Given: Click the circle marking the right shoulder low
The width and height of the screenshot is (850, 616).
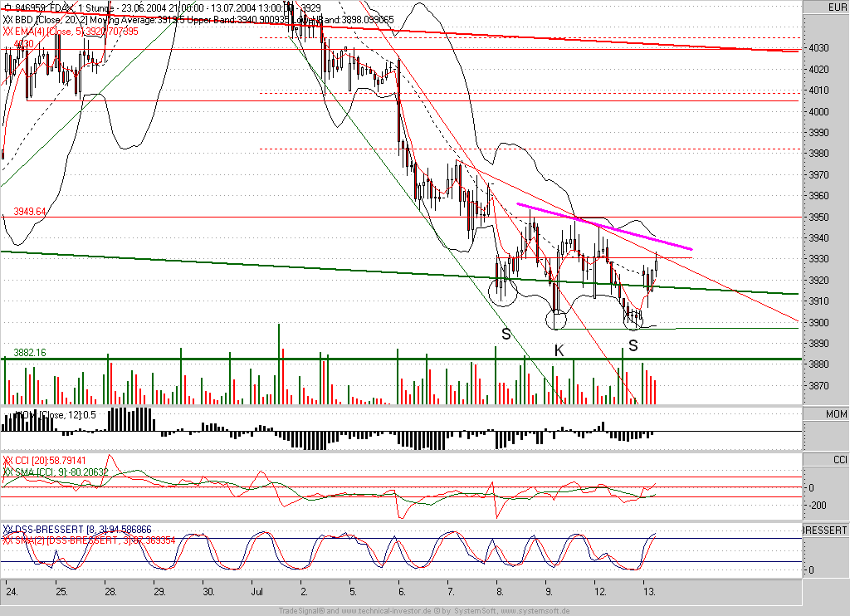Looking at the screenshot, I should pos(633,320).
